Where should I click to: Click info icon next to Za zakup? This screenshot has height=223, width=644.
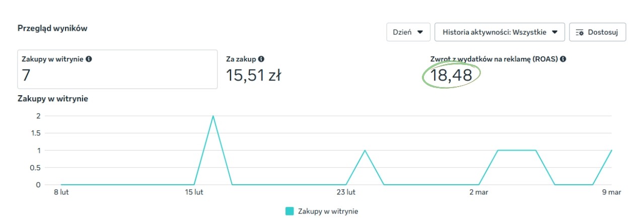[261, 59]
